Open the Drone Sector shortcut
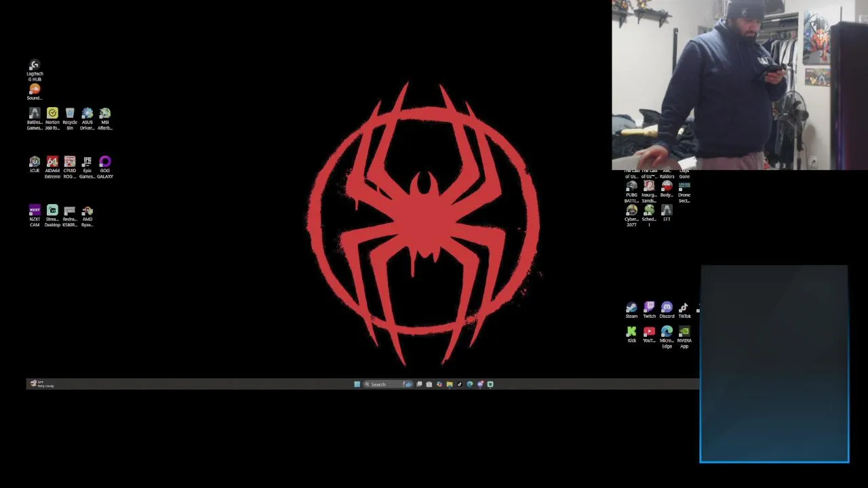 tap(684, 192)
